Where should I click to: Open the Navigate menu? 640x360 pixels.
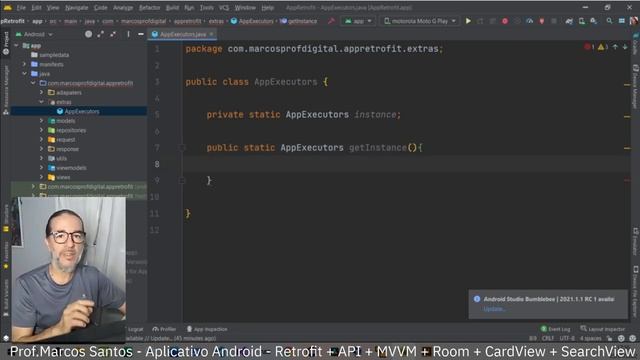coord(77,8)
